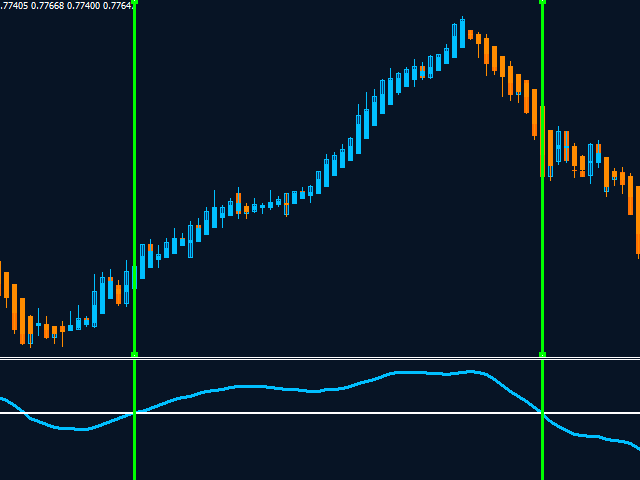640x480 pixels.
Task: Click the OHLC price values text
Action: coord(67,6)
